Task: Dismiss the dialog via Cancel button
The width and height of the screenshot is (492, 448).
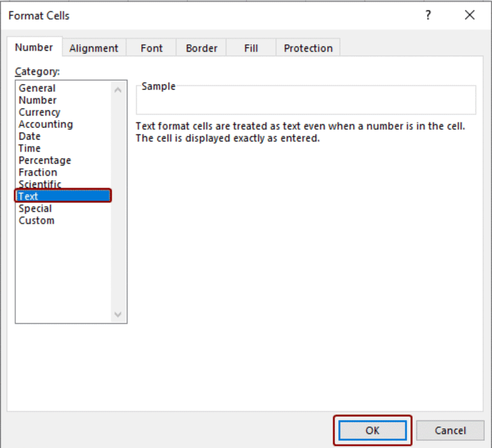Action: pos(450,430)
